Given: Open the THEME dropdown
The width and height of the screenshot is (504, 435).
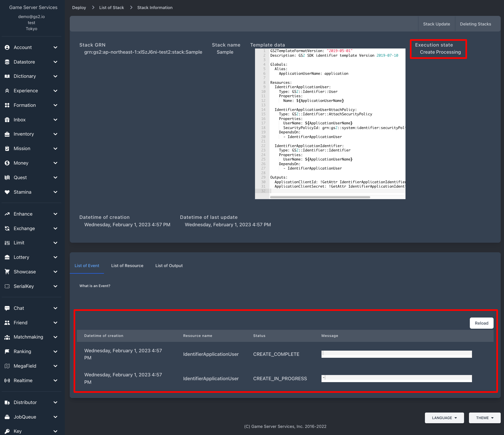Looking at the screenshot, I should click(485, 418).
